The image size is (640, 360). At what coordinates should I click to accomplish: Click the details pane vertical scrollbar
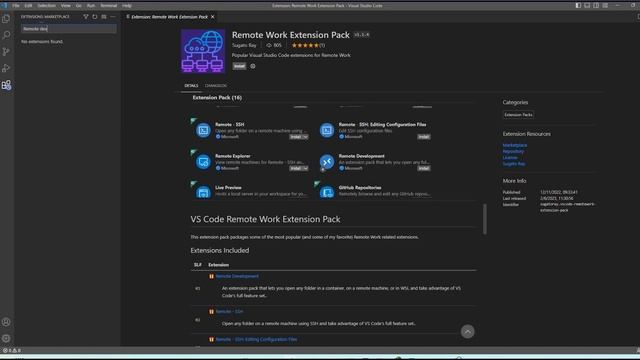click(484, 219)
